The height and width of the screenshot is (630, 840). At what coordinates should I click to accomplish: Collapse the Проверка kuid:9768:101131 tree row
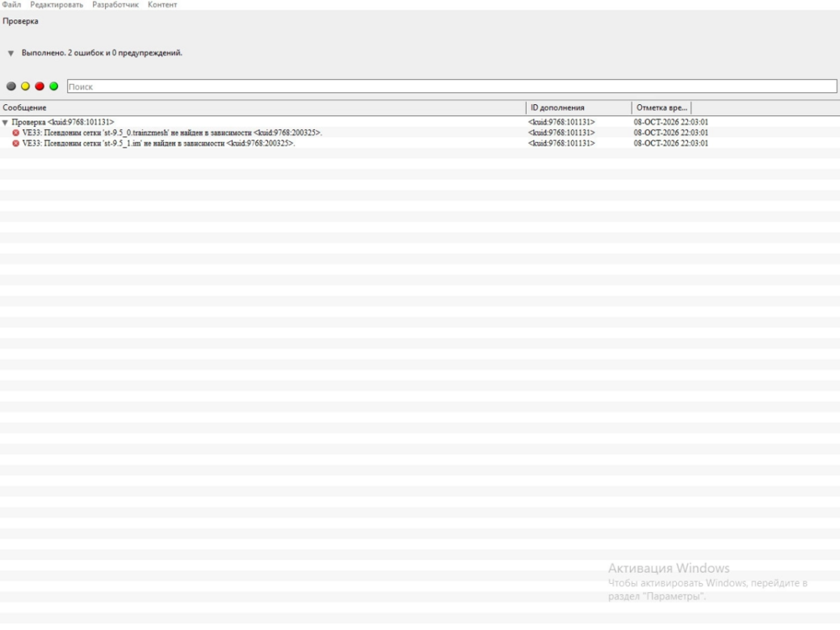(x=5, y=123)
